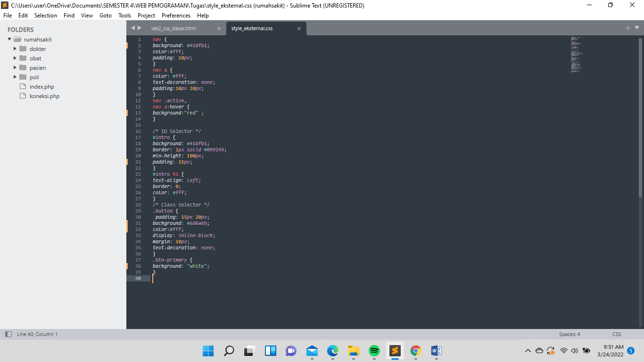Launch Widgets from taskbar
The image size is (644, 362).
click(271, 351)
